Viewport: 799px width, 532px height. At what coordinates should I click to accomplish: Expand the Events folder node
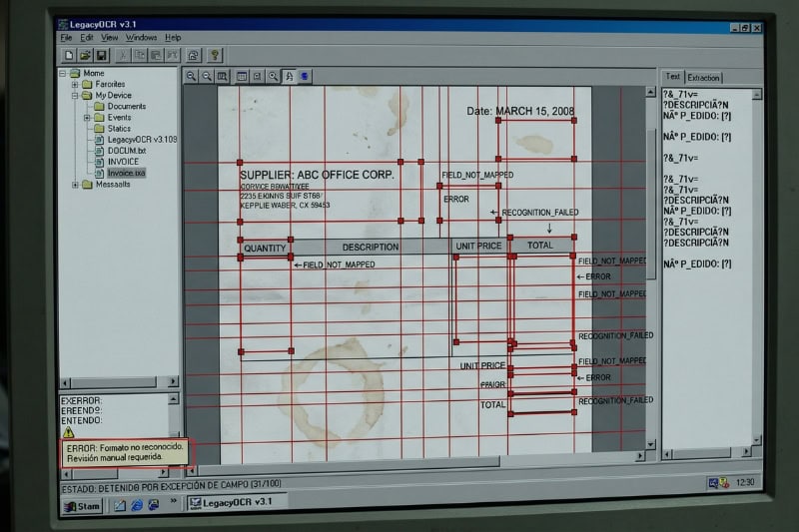tap(87, 118)
